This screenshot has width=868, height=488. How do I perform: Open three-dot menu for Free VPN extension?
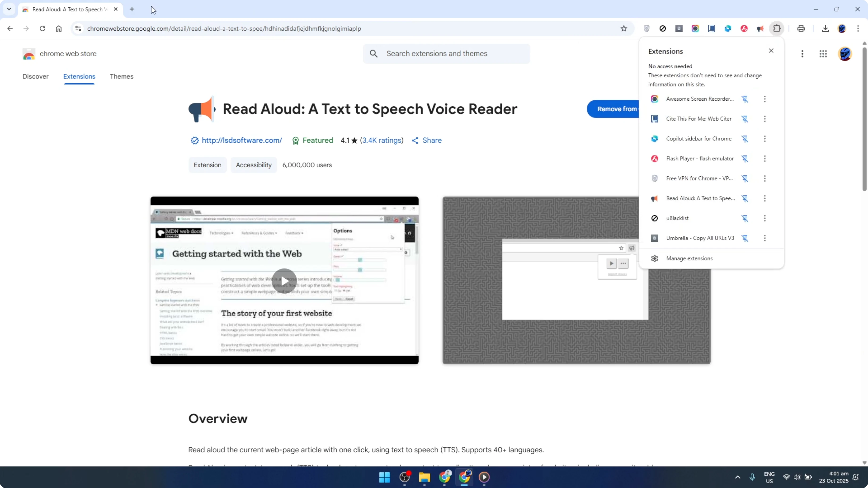764,178
